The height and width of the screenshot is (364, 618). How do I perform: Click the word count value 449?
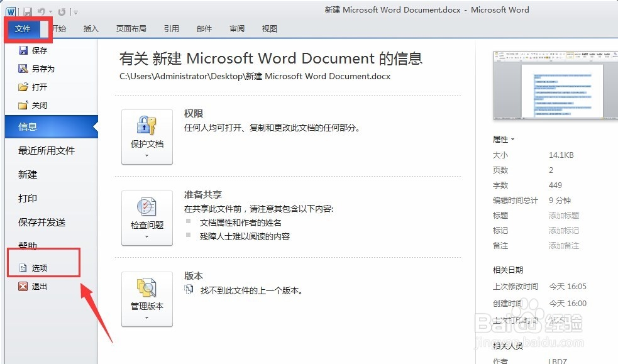click(x=555, y=185)
